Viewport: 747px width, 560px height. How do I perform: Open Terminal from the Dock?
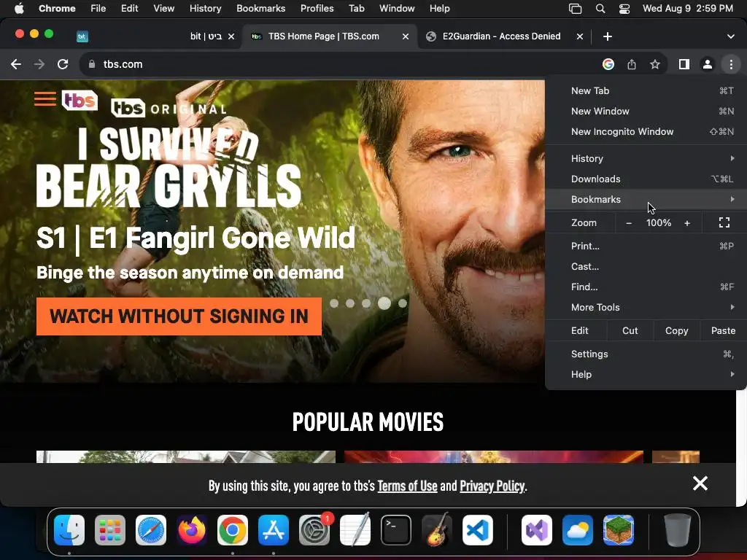tap(396, 530)
